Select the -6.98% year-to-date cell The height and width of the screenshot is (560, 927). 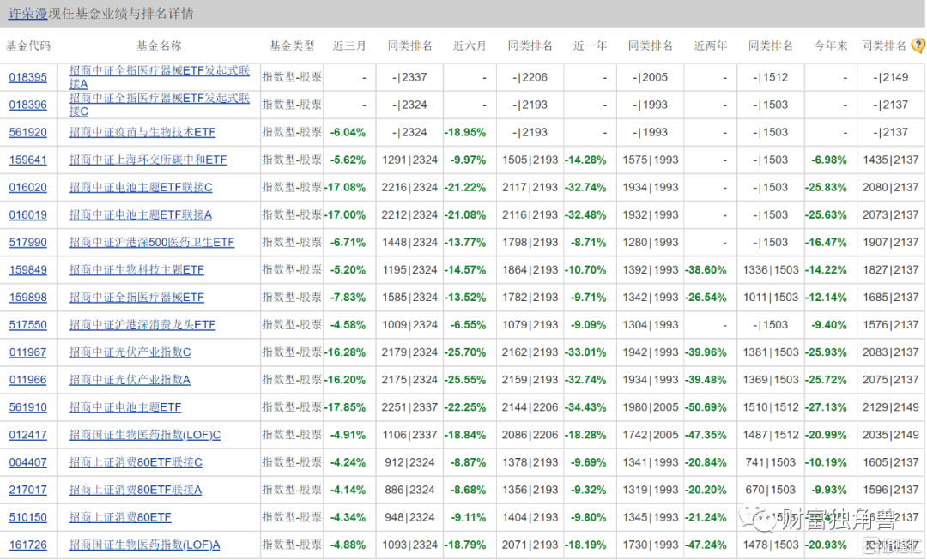[829, 160]
